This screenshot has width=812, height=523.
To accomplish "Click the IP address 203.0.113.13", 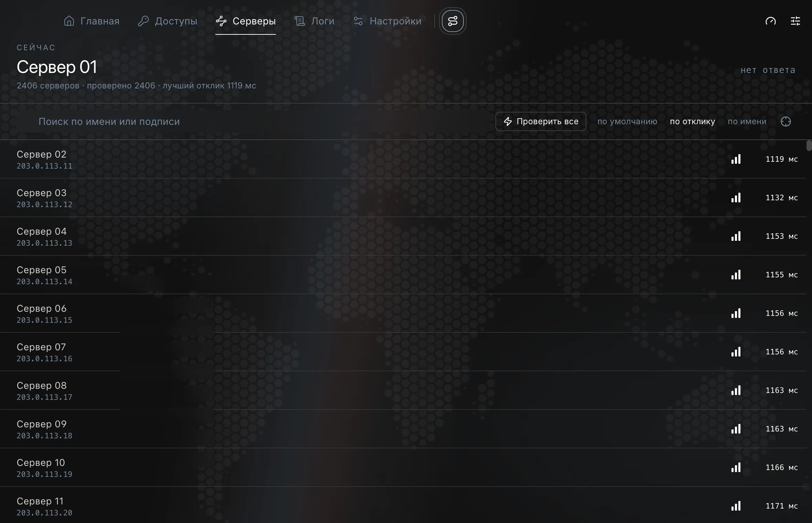I will pyautogui.click(x=44, y=243).
